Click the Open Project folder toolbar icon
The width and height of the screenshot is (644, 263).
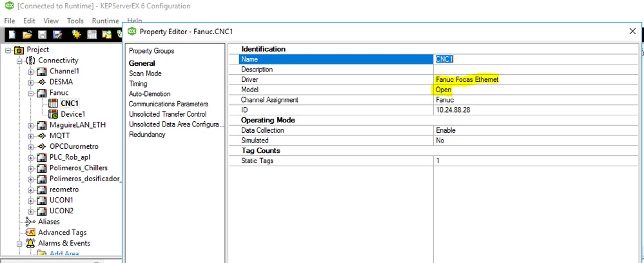point(27,35)
